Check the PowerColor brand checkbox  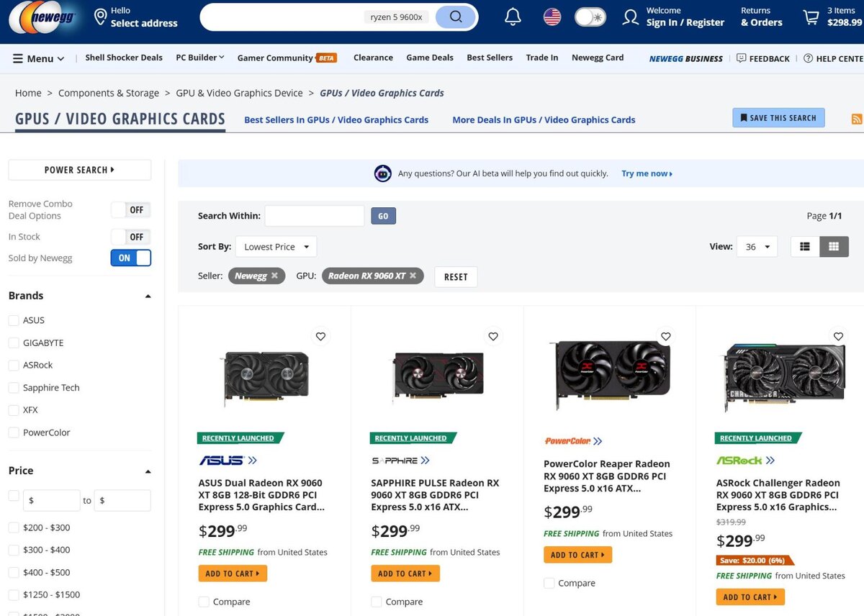point(14,432)
